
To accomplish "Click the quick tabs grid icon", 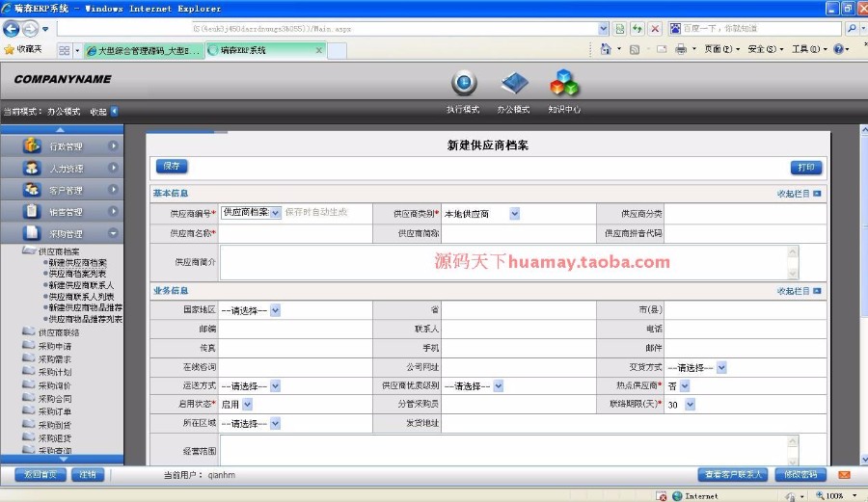I will tap(65, 50).
